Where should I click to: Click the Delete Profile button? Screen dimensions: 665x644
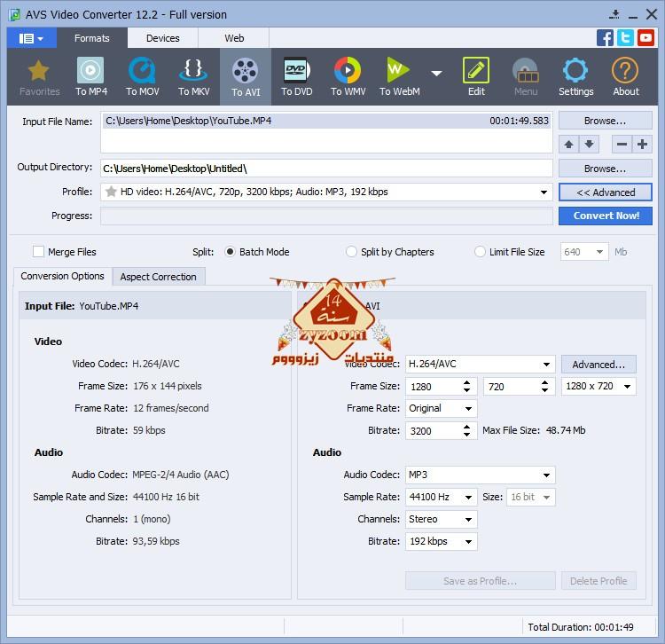598,581
